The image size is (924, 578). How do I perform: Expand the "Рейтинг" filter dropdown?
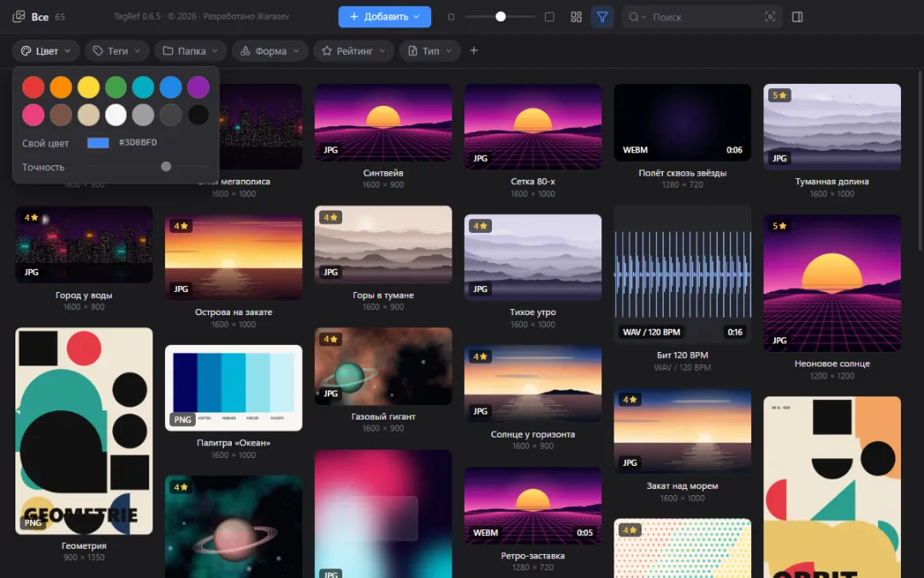[x=353, y=51]
